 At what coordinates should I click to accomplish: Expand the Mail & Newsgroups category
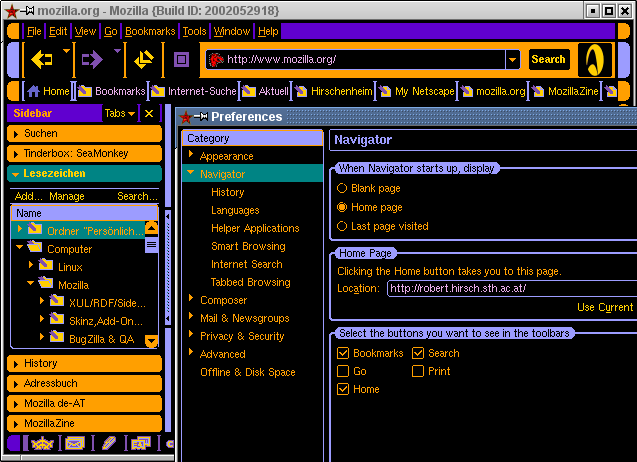click(x=191, y=316)
